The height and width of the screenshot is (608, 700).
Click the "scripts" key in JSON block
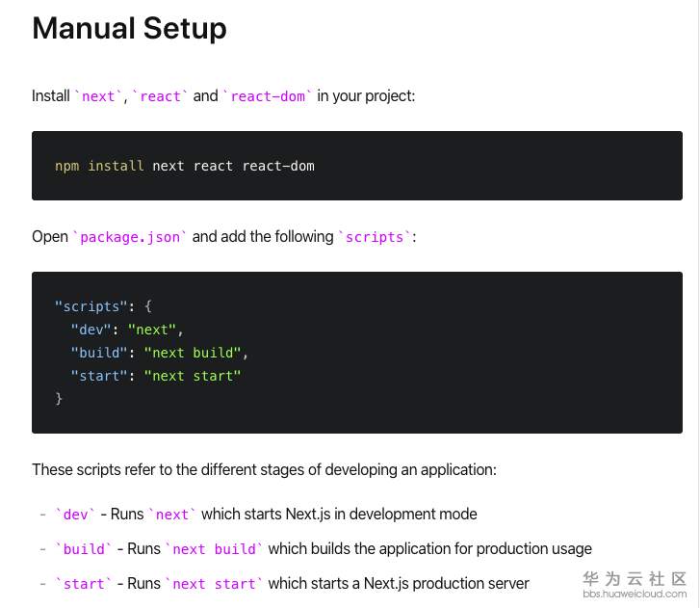point(91,306)
